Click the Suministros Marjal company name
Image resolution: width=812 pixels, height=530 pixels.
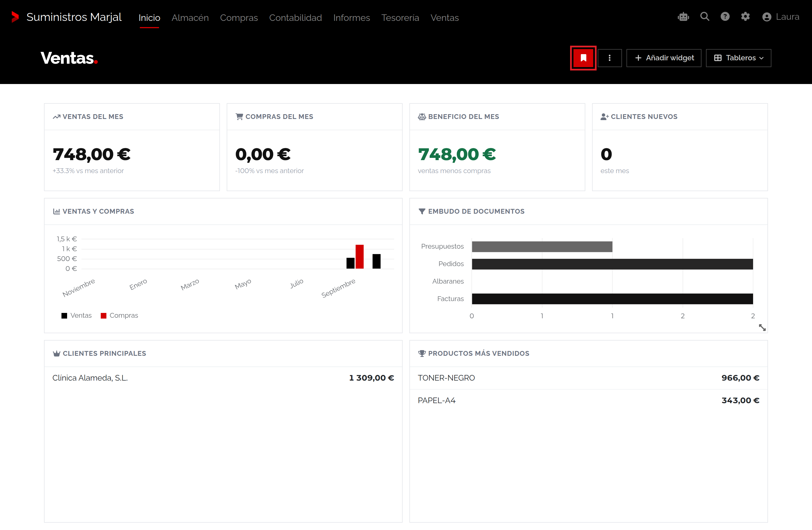pyautogui.click(x=74, y=17)
